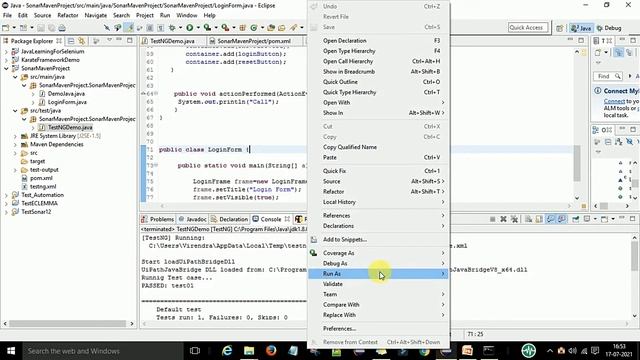Viewport: 640px width, 360px height.
Task: Click the Windows Start button
Action: tap(11, 351)
